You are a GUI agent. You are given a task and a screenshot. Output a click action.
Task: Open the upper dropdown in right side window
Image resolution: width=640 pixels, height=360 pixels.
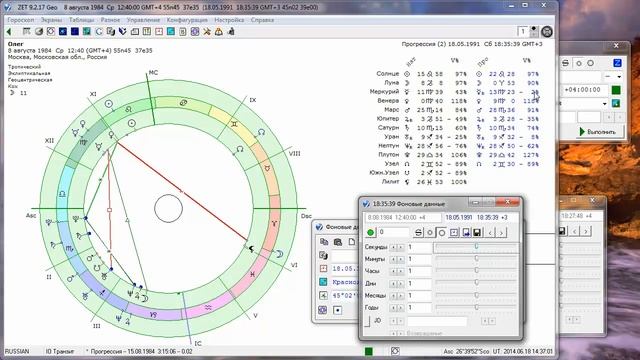[x=619, y=76]
